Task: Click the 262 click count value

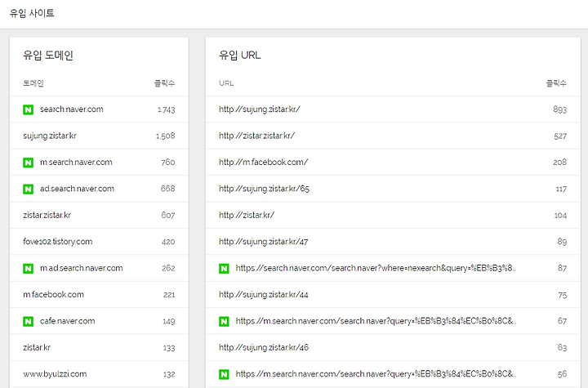Action: 168,268
